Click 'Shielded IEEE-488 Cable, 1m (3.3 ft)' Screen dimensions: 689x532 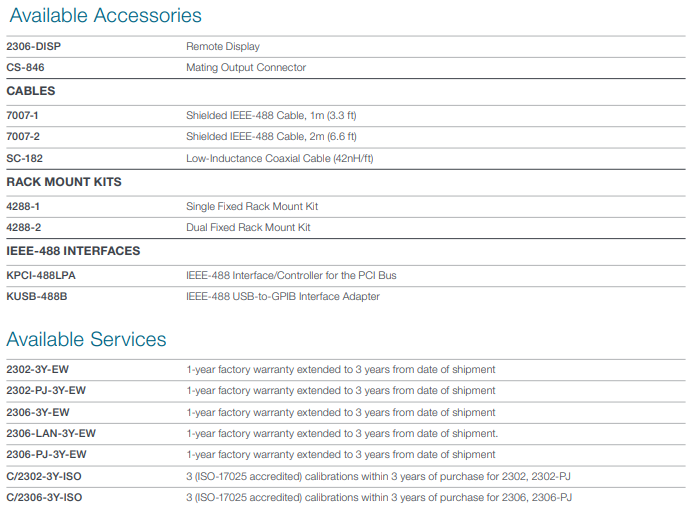[x=271, y=115]
